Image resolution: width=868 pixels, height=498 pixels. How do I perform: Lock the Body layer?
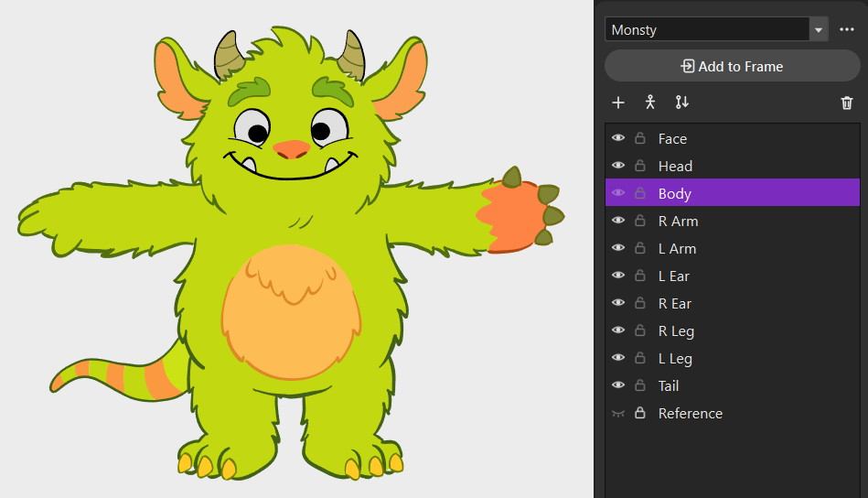coord(640,193)
